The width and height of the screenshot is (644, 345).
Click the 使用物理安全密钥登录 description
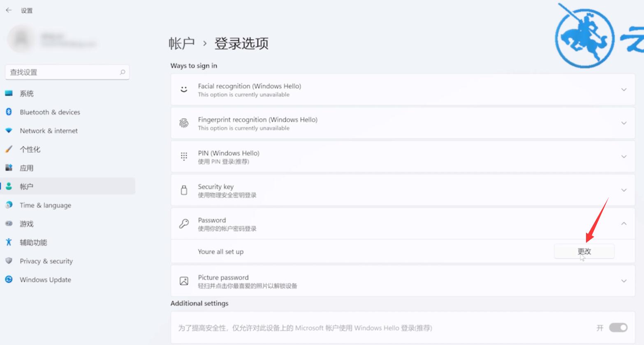click(x=227, y=195)
